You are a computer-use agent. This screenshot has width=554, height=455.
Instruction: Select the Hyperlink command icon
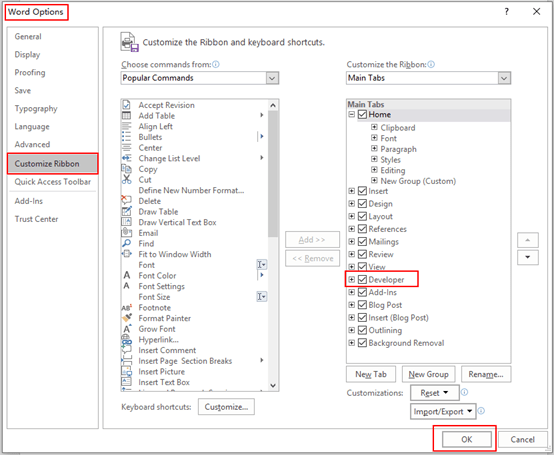[126, 339]
